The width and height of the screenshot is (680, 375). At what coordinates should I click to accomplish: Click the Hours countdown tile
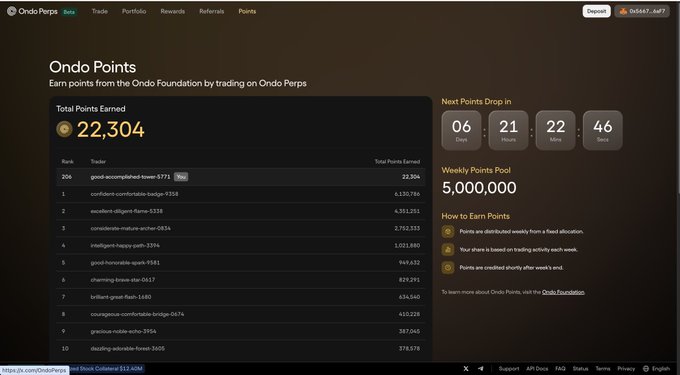tap(508, 130)
